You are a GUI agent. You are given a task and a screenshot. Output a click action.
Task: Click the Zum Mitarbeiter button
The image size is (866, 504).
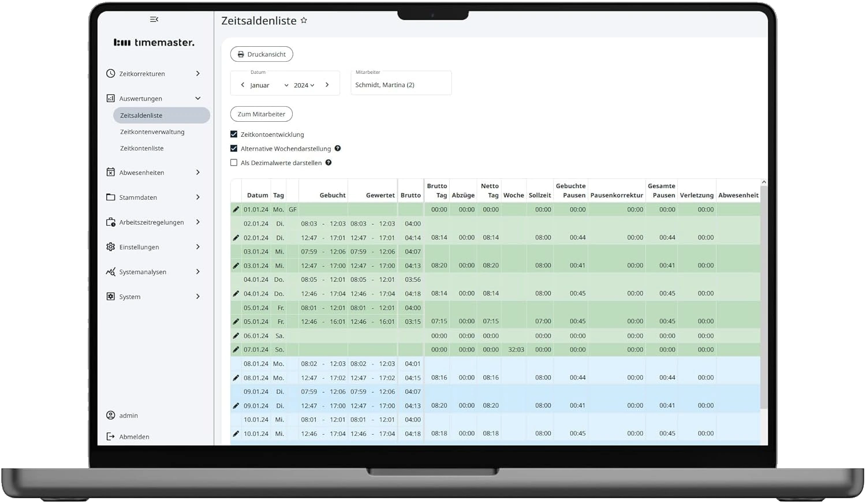[x=262, y=114]
